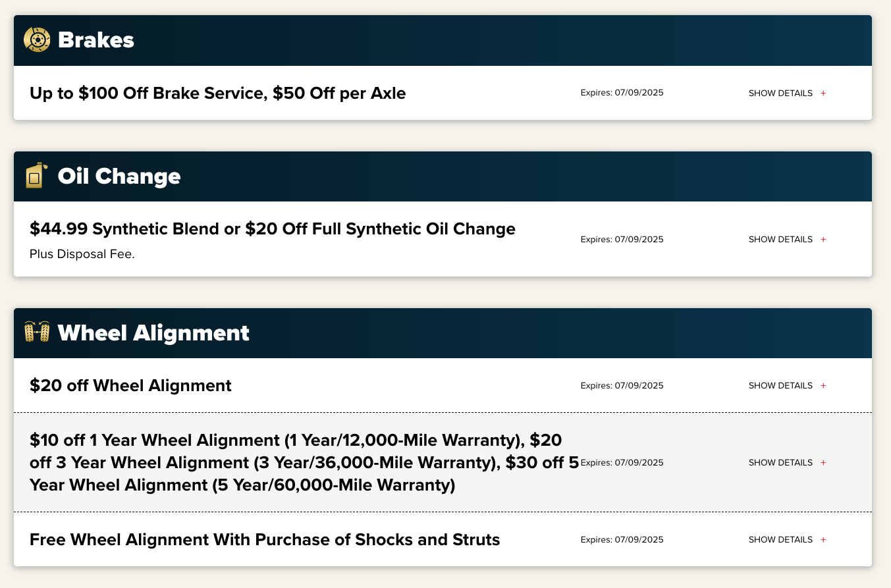Screen dimensions: 891x588
Task: Click the oil can icon
Action: point(36,176)
